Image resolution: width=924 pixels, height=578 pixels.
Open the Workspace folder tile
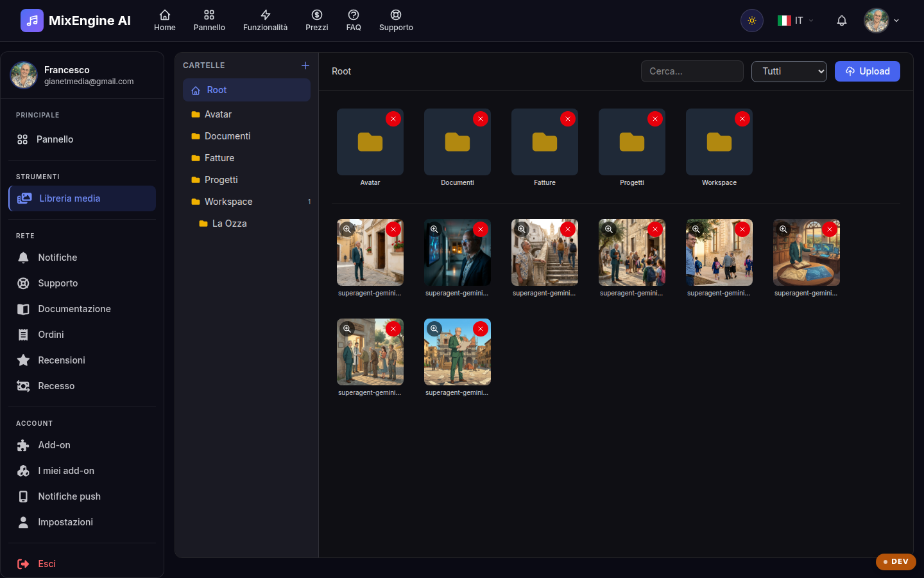pos(719,142)
